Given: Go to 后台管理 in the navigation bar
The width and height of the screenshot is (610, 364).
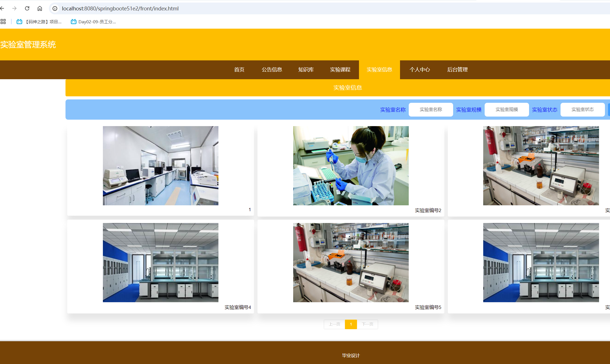Looking at the screenshot, I should point(457,69).
